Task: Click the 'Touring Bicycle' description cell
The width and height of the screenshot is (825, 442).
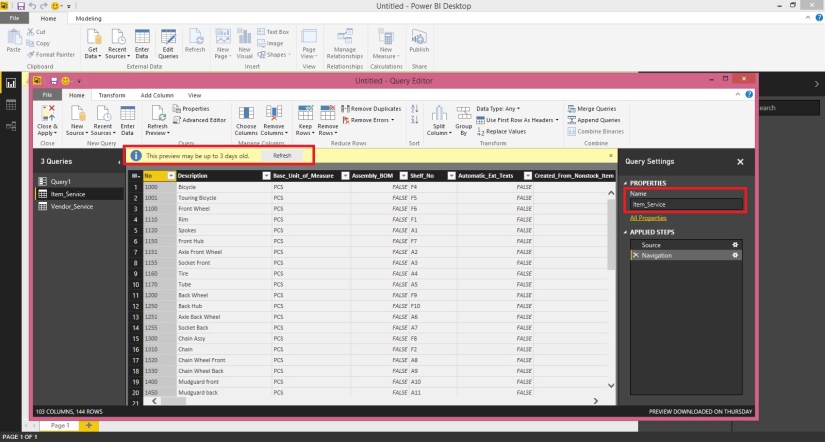Action: pyautogui.click(x=224, y=198)
